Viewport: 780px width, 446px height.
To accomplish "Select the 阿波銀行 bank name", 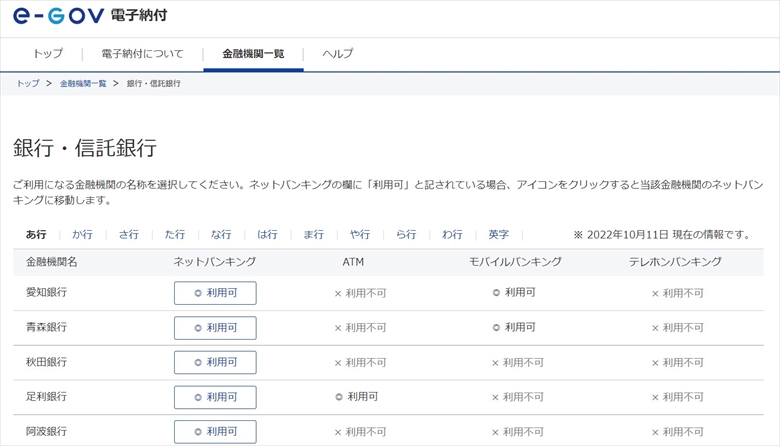I will click(x=46, y=432).
